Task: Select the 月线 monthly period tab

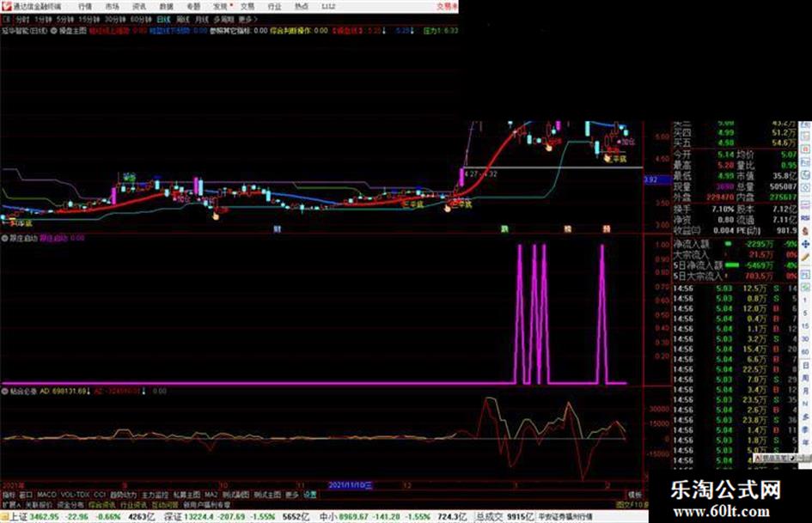Action: 201,19
